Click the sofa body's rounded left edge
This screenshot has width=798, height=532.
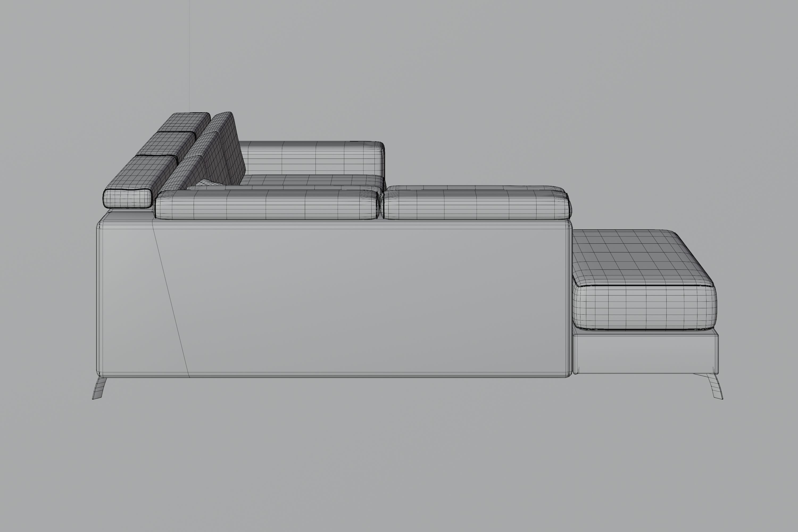coord(99,298)
